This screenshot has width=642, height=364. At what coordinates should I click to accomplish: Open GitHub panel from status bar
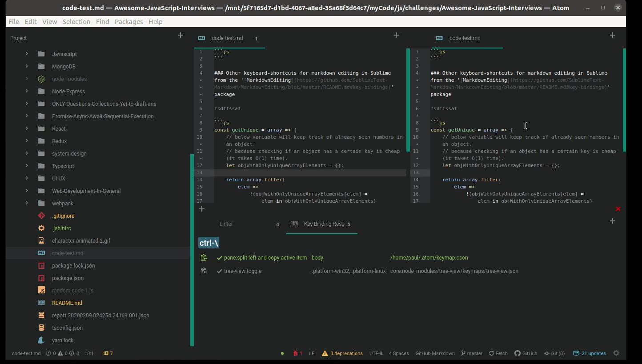coord(526,353)
